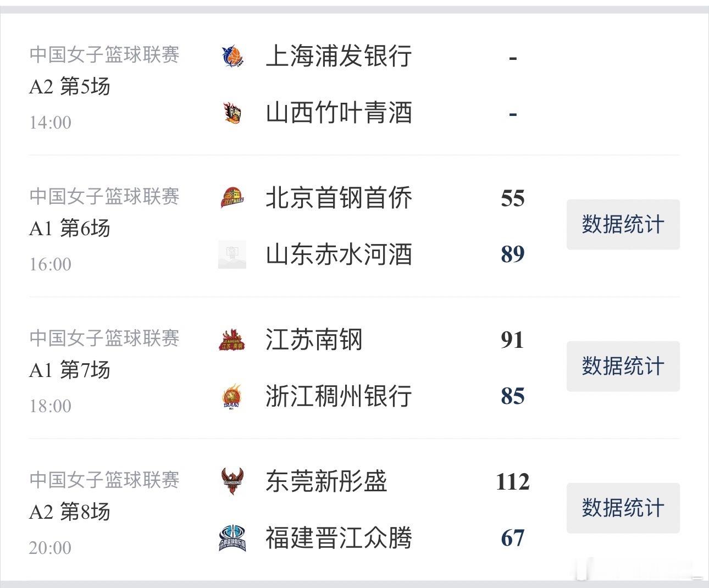This screenshot has height=588, width=709.
Task: Open the 福建晋江众腾 team name
Action: (339, 538)
